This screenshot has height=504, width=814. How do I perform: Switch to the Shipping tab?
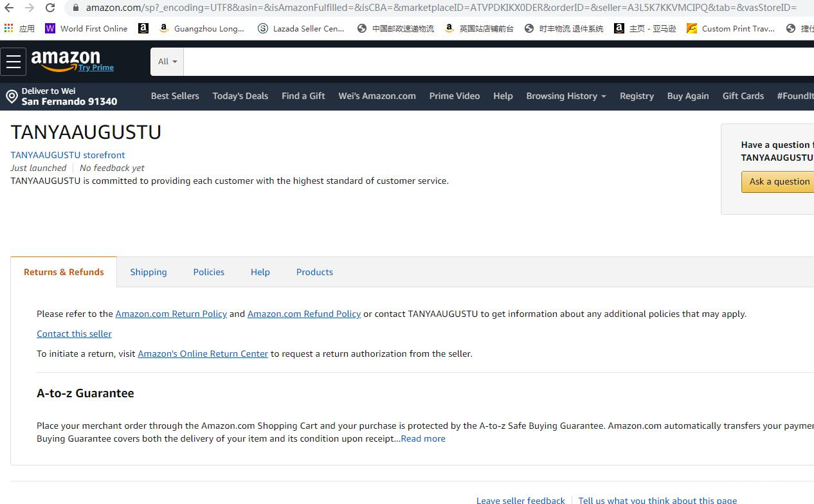149,272
